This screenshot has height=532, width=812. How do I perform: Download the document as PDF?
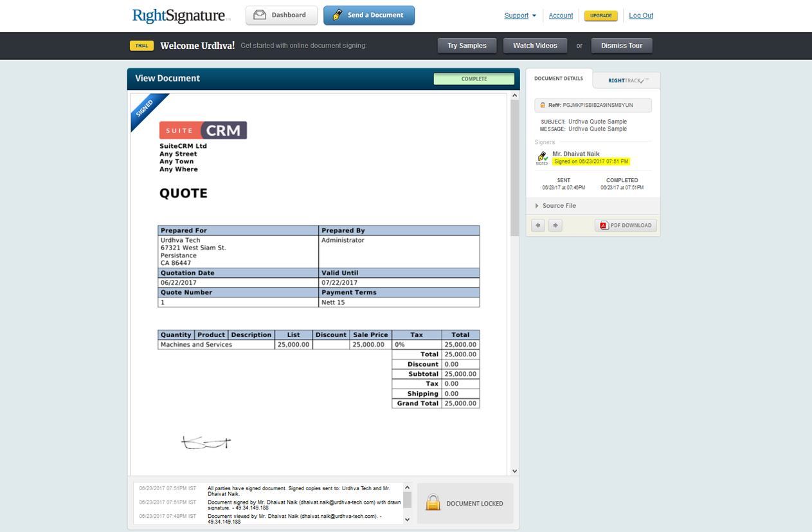626,225
